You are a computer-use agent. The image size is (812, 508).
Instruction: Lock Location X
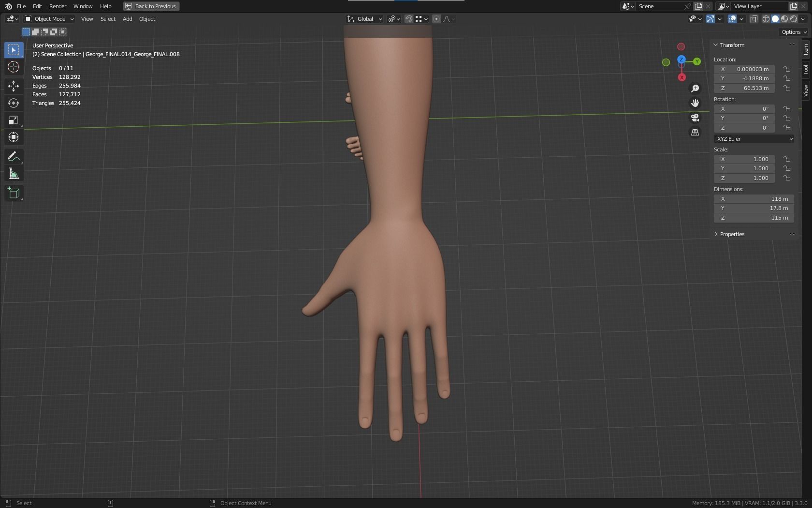pos(787,69)
